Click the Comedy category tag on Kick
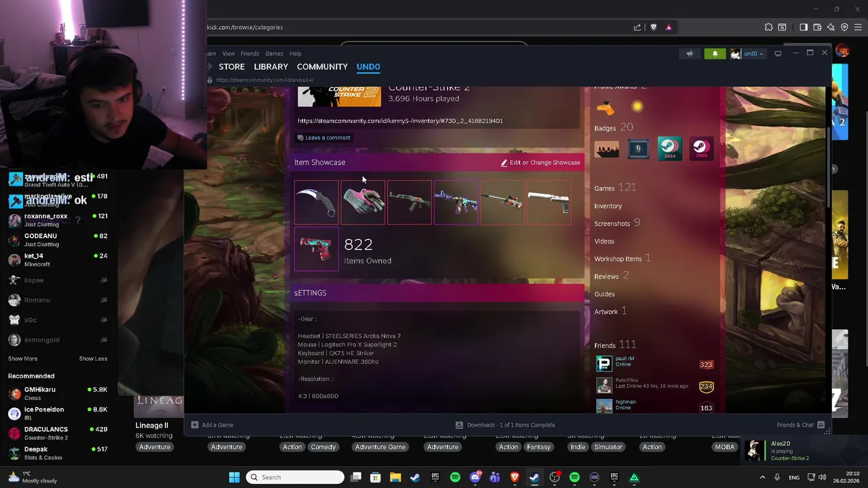The width and height of the screenshot is (868, 488). click(x=323, y=447)
